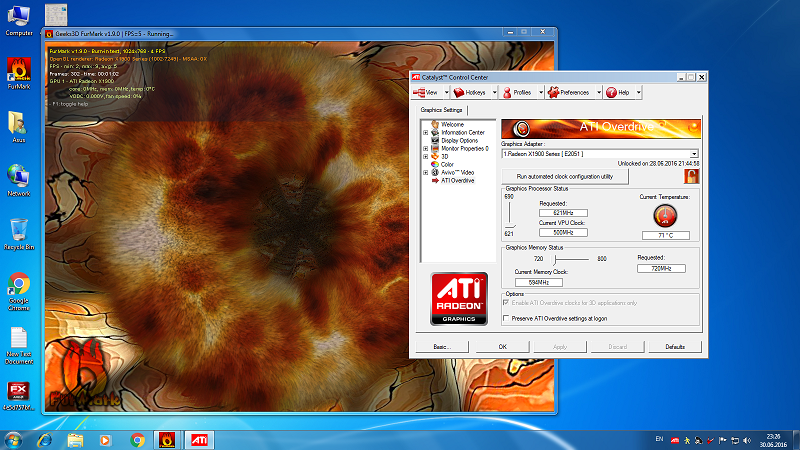Run the automated clock configuration utility
Screen dimensions: 800x450
pos(565,176)
